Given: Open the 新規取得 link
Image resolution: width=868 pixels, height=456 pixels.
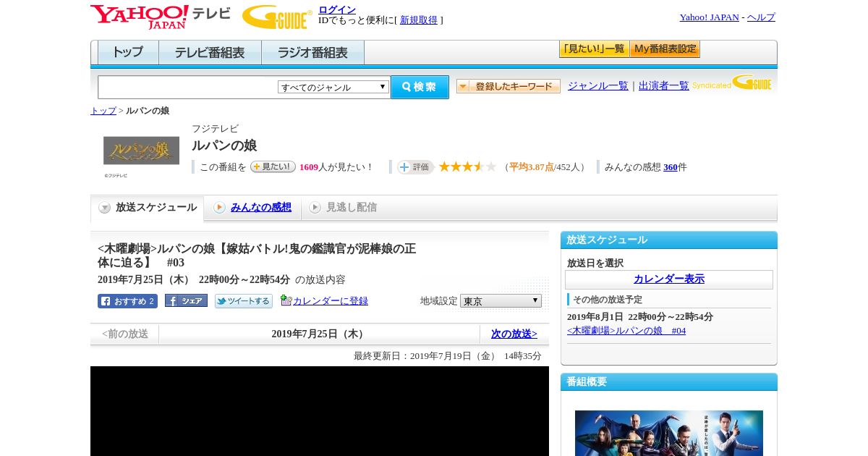Looking at the screenshot, I should click(419, 20).
